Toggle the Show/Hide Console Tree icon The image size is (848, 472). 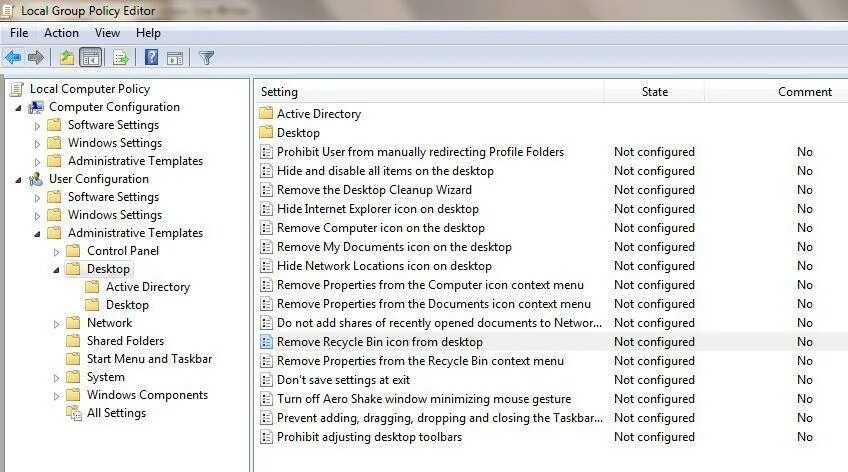(90, 57)
